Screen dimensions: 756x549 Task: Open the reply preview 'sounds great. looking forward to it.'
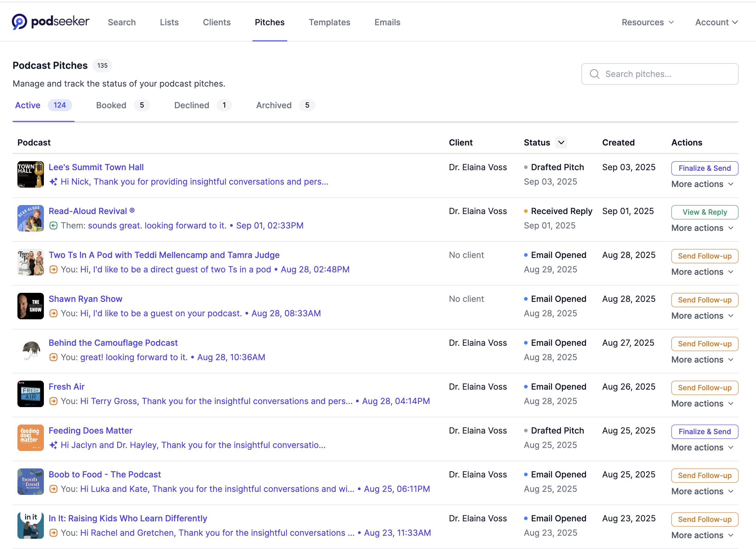157,226
